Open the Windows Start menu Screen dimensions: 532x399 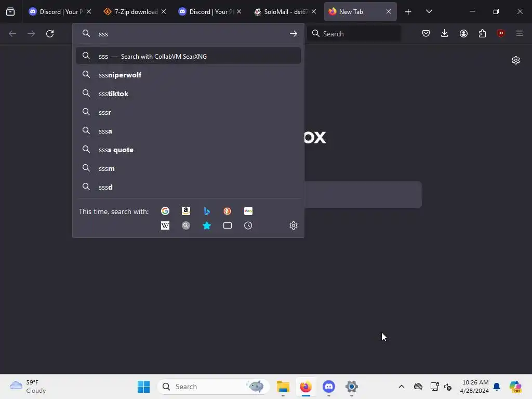pyautogui.click(x=143, y=387)
